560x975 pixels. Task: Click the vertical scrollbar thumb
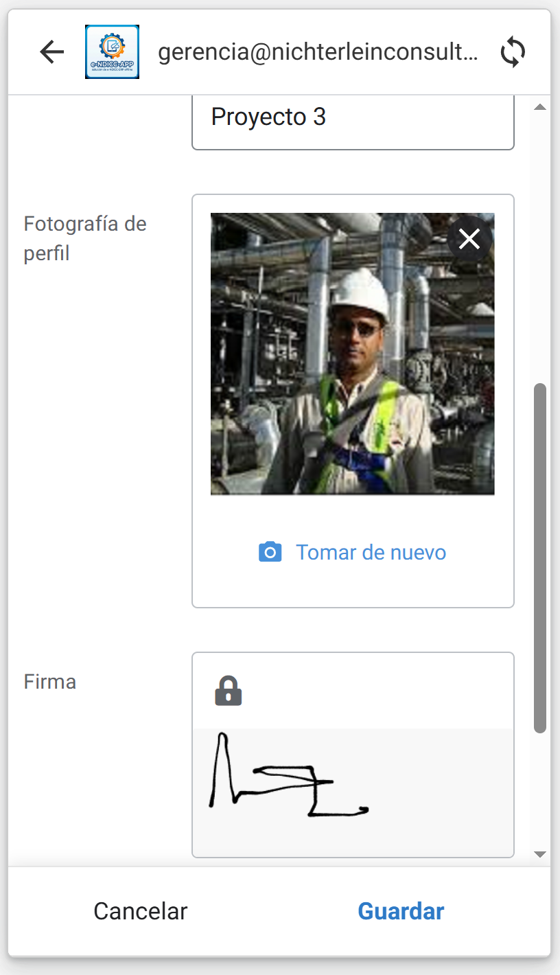coord(540,558)
